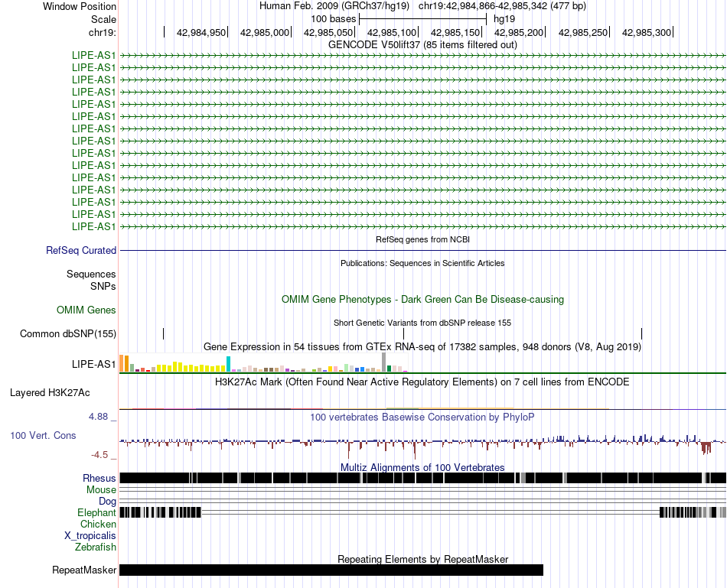Open 100 vertebrates Basewise Conservation by PhyloP title
The width and height of the screenshot is (727, 588).
pyautogui.click(x=422, y=417)
